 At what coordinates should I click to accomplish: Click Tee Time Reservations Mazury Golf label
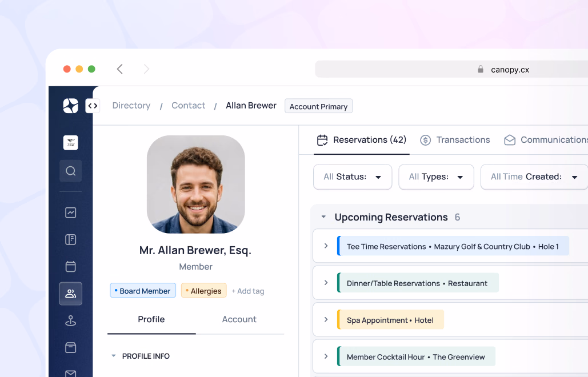coord(453,246)
